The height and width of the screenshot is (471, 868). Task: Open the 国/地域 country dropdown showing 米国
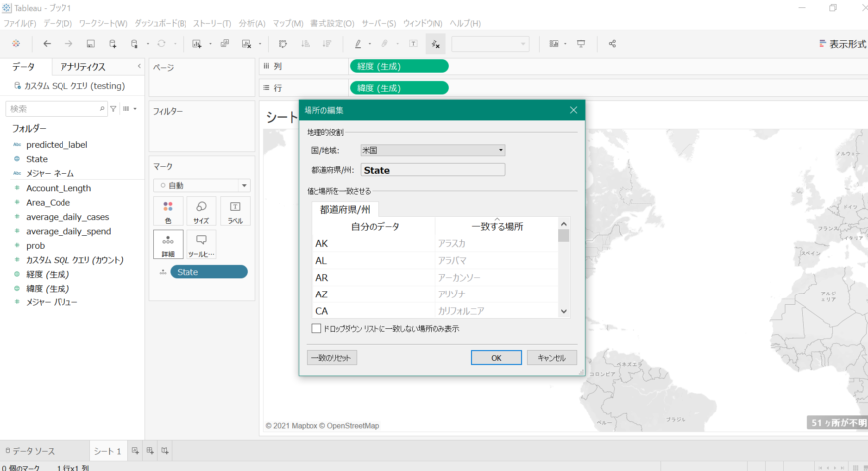tap(433, 150)
